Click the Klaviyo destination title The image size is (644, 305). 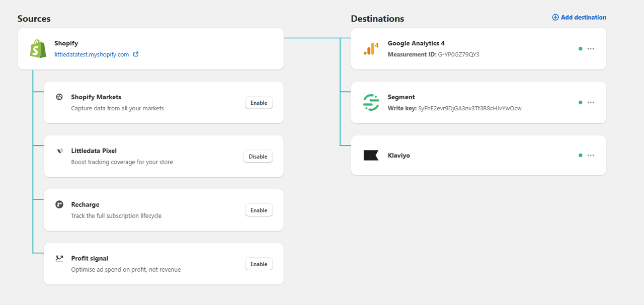(x=398, y=156)
